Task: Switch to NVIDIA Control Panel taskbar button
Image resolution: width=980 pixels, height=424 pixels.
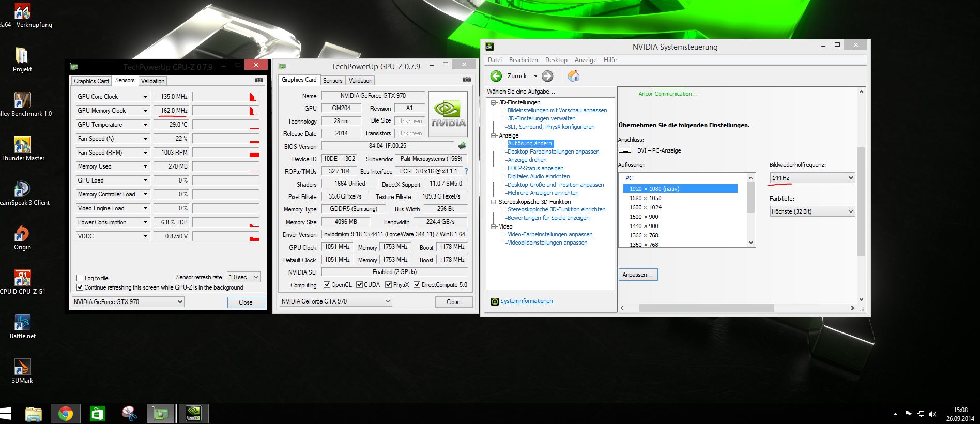Action: click(193, 414)
